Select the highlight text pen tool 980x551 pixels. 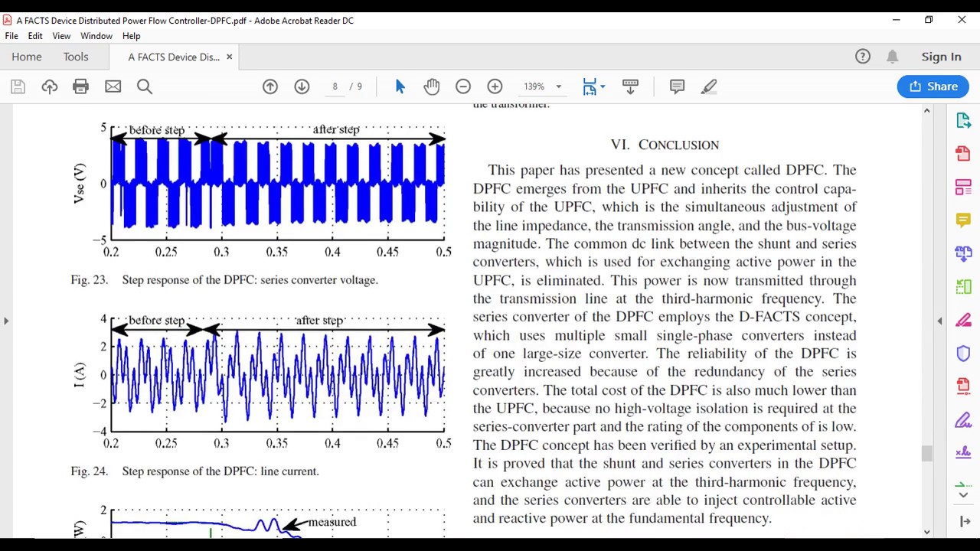(709, 86)
